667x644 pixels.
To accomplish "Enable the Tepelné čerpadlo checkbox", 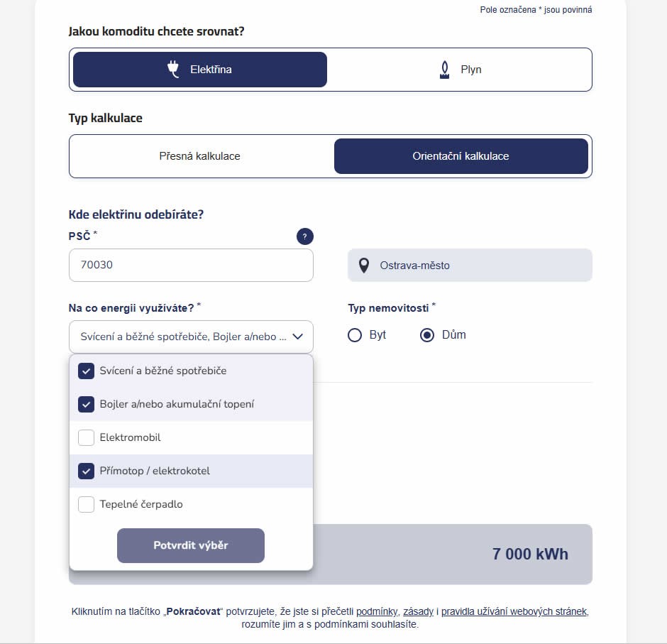I will [87, 504].
